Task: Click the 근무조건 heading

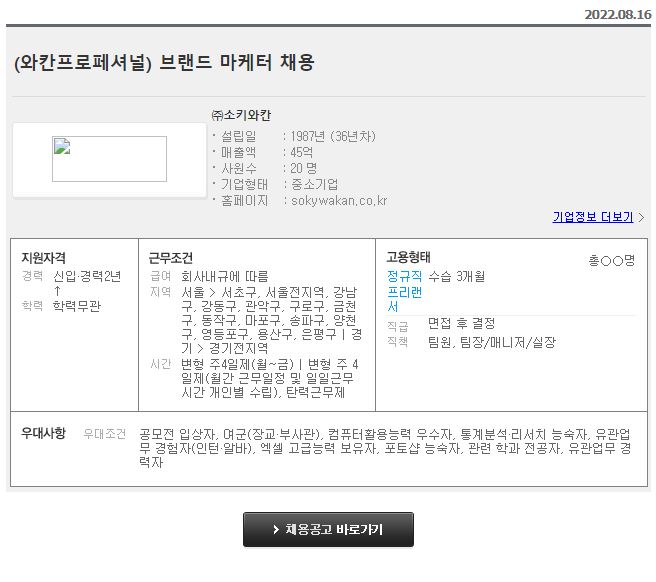Action: pyautogui.click(x=171, y=258)
